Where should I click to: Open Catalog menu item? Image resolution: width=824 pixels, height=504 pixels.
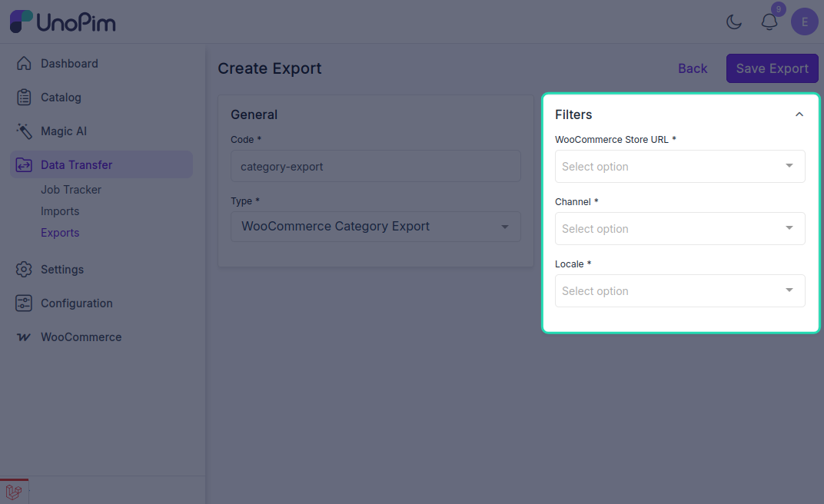pos(61,97)
